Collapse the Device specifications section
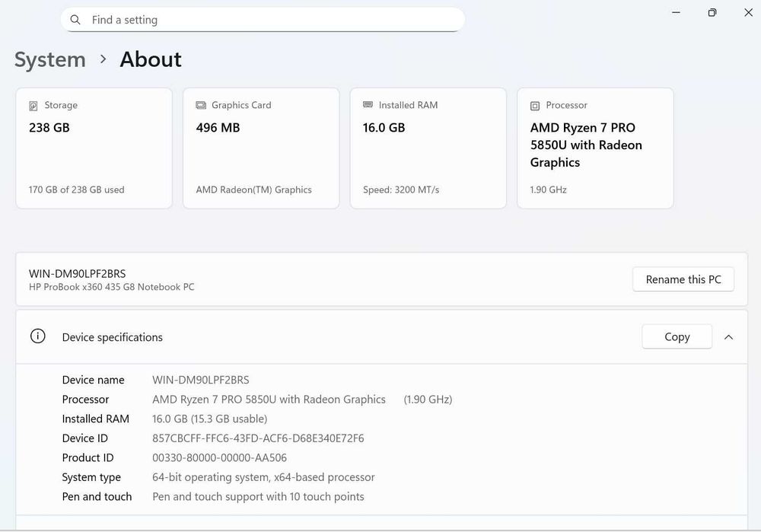 tap(728, 337)
